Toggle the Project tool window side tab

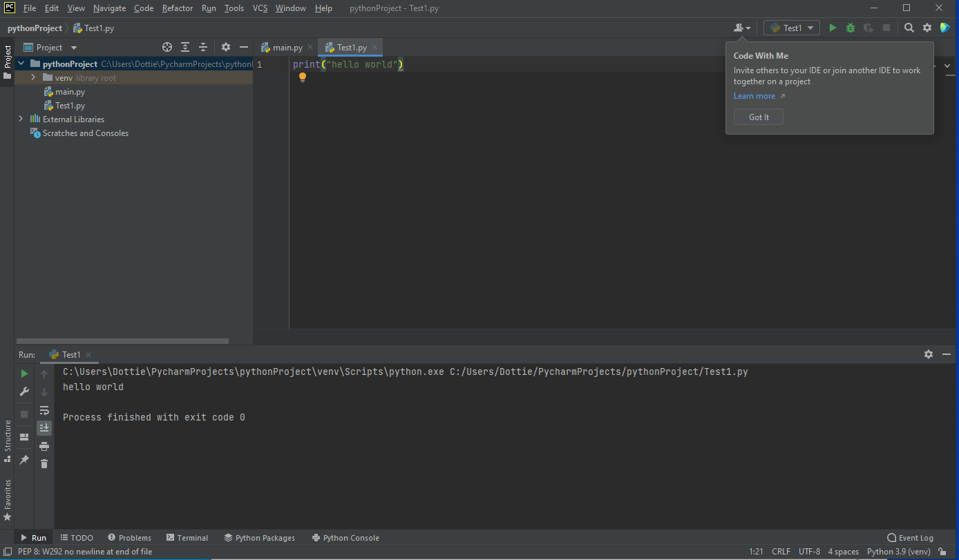[x=7, y=61]
